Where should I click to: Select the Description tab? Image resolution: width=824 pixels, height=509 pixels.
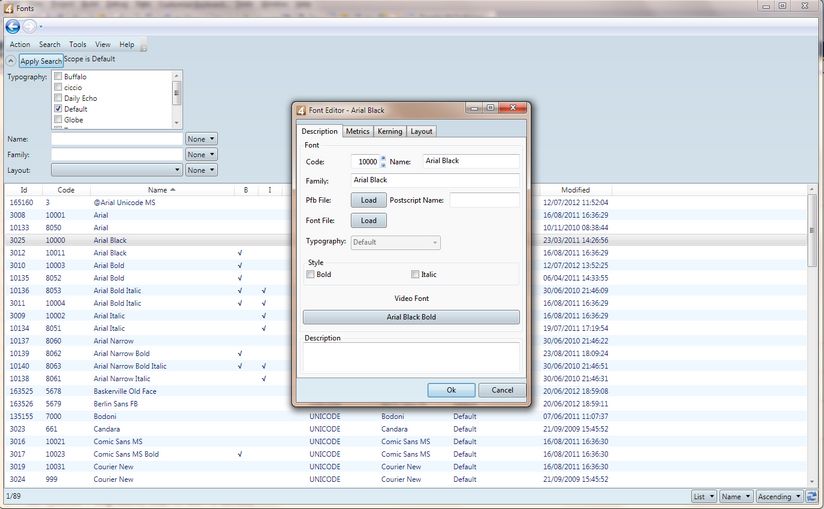320,131
